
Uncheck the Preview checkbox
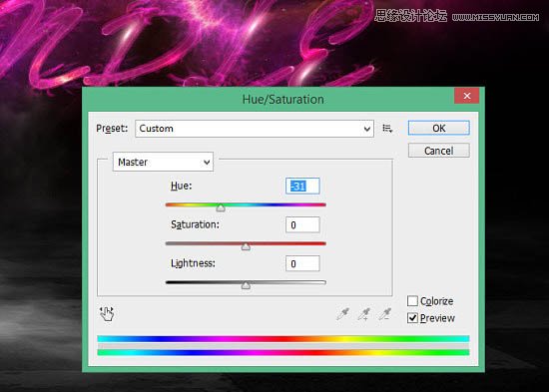[x=412, y=318]
